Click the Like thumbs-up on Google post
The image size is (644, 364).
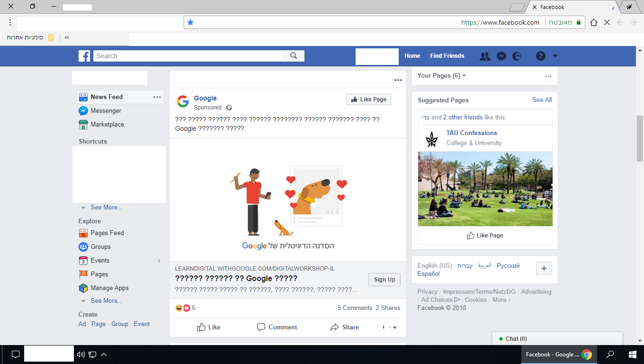tap(209, 327)
